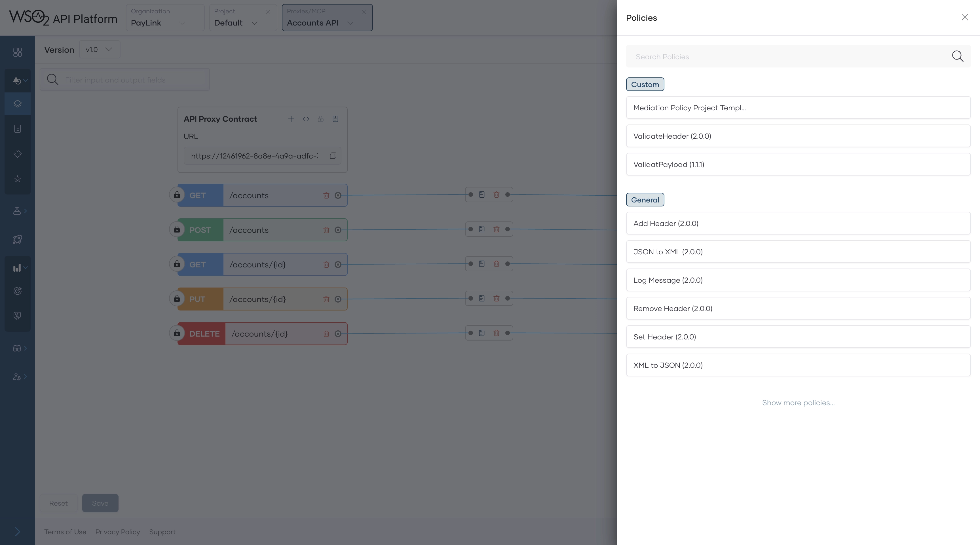Select the Add Header (2.0.0) policy

click(798, 223)
